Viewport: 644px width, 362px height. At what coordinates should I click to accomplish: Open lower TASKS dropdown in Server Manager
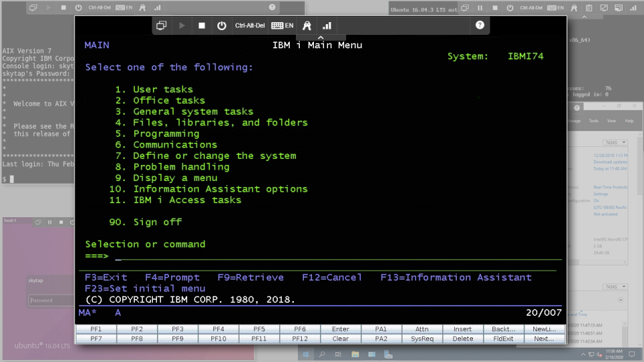click(615, 286)
